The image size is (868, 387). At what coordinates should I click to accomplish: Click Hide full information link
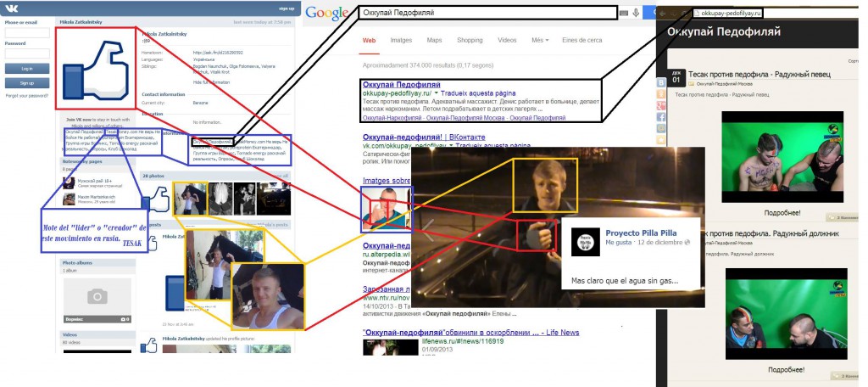click(x=211, y=82)
